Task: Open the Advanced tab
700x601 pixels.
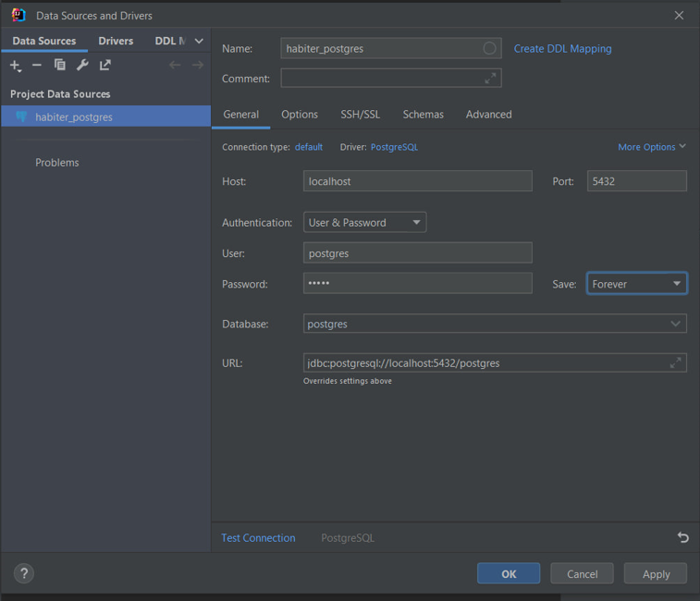Action: tap(489, 115)
